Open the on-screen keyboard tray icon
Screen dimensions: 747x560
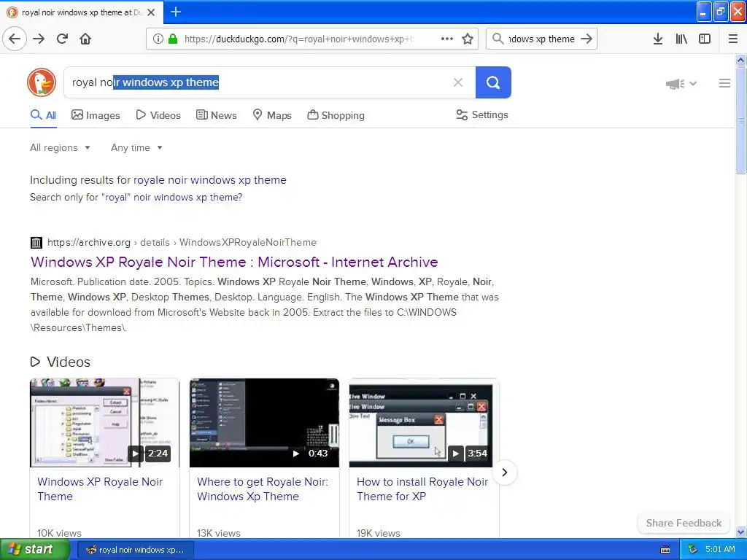point(665,550)
